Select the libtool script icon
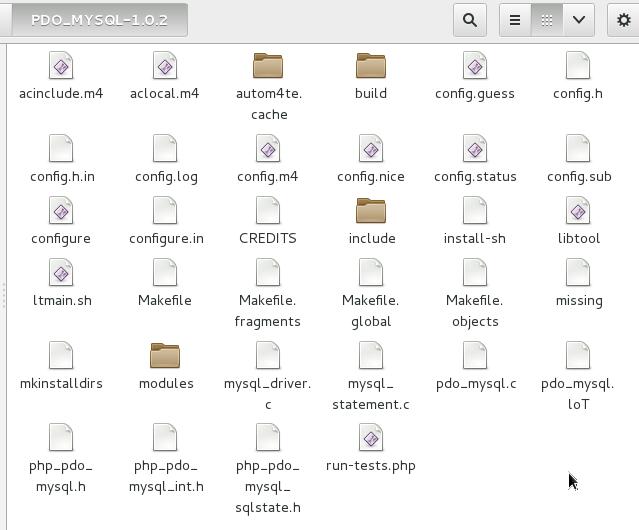Screen dimensions: 639x530 (578, 210)
